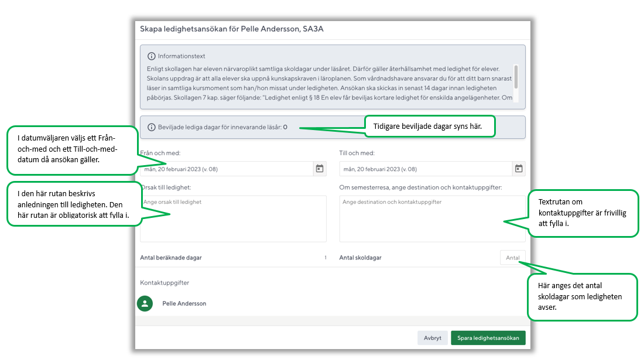The image size is (644, 359).
Task: Click the Avbryt button
Action: pos(432,338)
